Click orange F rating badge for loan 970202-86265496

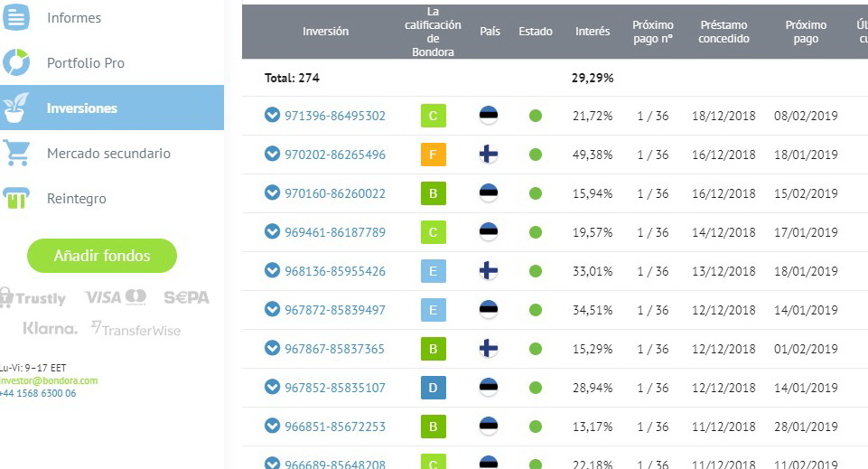point(434,155)
